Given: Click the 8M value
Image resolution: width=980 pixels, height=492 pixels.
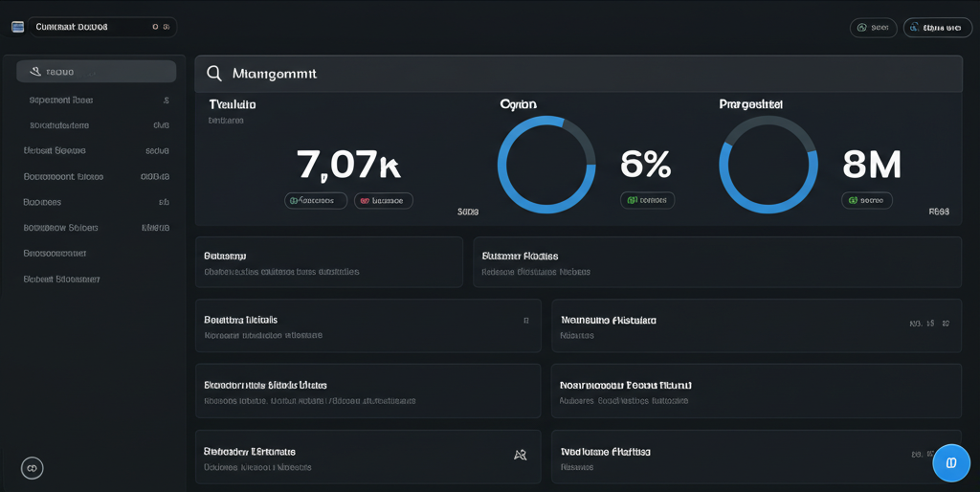Looking at the screenshot, I should click(x=872, y=164).
